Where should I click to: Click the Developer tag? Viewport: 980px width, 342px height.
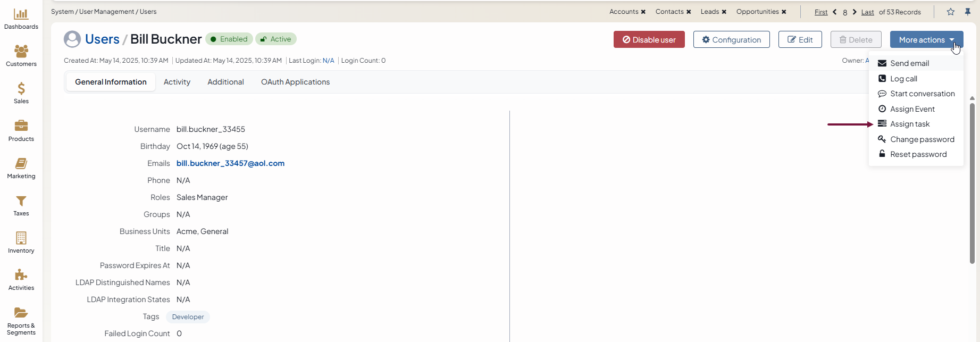click(x=188, y=317)
